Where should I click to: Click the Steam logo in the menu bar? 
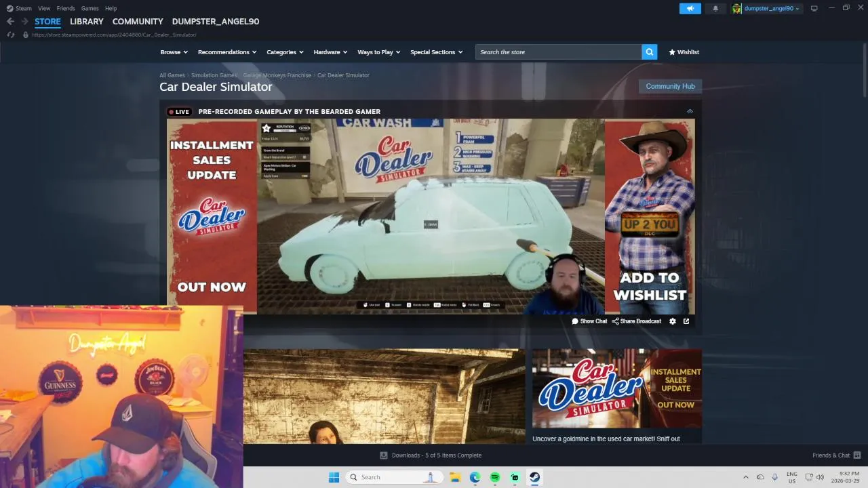pyautogui.click(x=9, y=8)
